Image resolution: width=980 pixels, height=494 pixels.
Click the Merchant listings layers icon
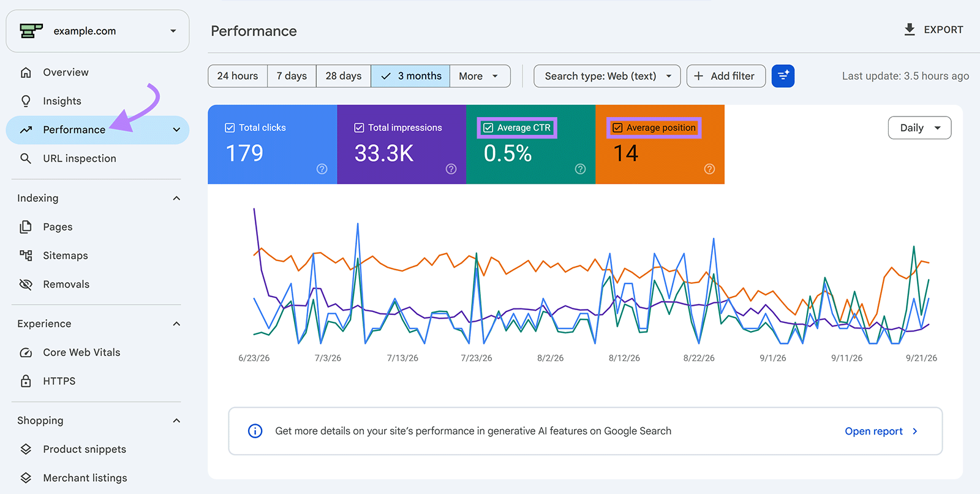[26, 478]
